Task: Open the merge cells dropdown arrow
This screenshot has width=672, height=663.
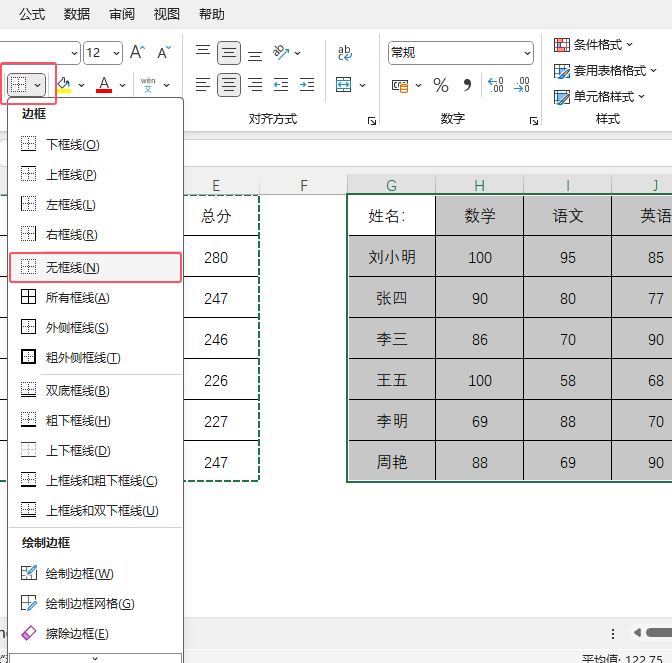Action: click(x=362, y=85)
